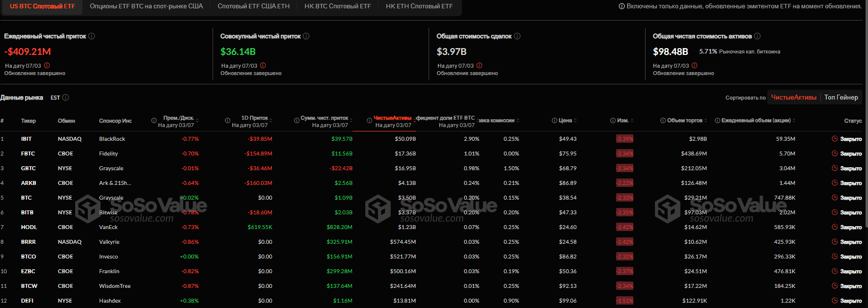Sort table by Сумм. чист. приток arrows
868x308 pixels.
352,120
